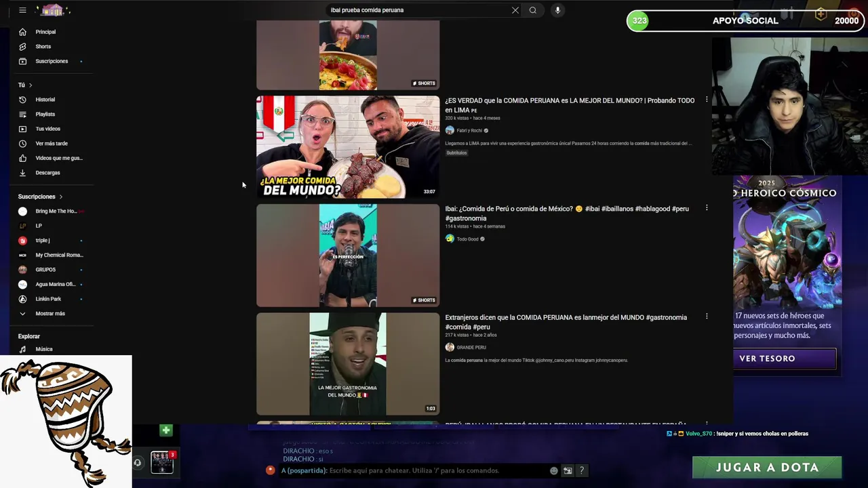Open Historial in sidebar
The width and height of the screenshot is (868, 488).
click(x=46, y=100)
